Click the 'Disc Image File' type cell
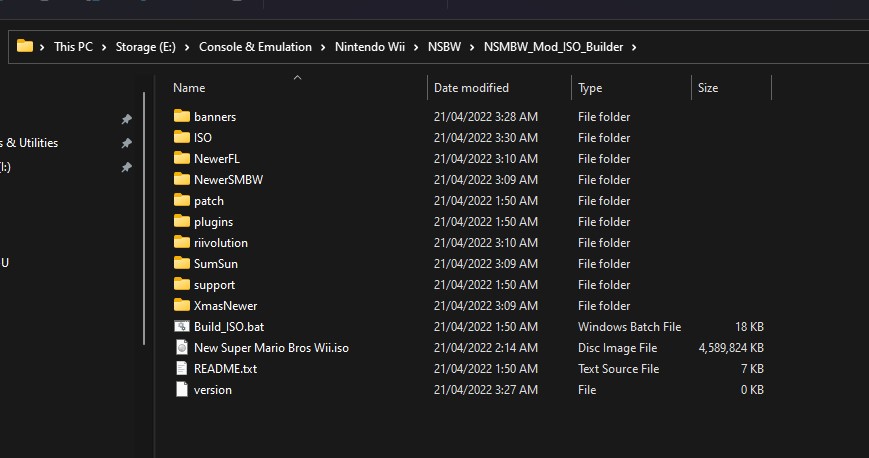 (617, 348)
